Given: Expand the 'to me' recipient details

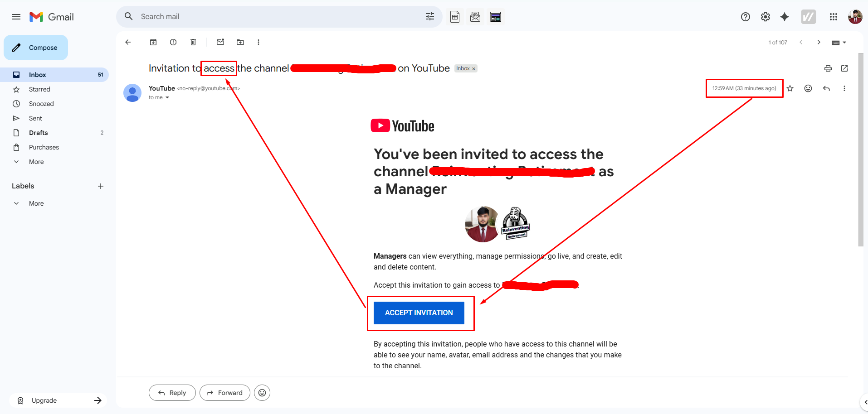Looking at the screenshot, I should tap(167, 97).
